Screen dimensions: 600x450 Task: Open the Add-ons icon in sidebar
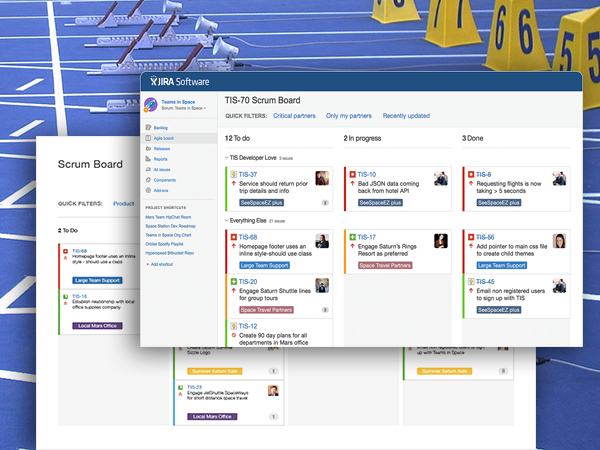tap(148, 190)
